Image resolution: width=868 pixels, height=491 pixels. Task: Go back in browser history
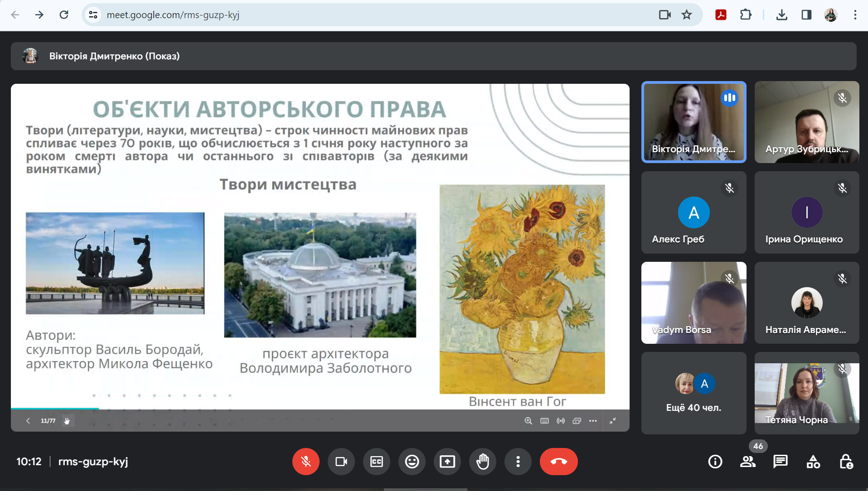(x=15, y=14)
